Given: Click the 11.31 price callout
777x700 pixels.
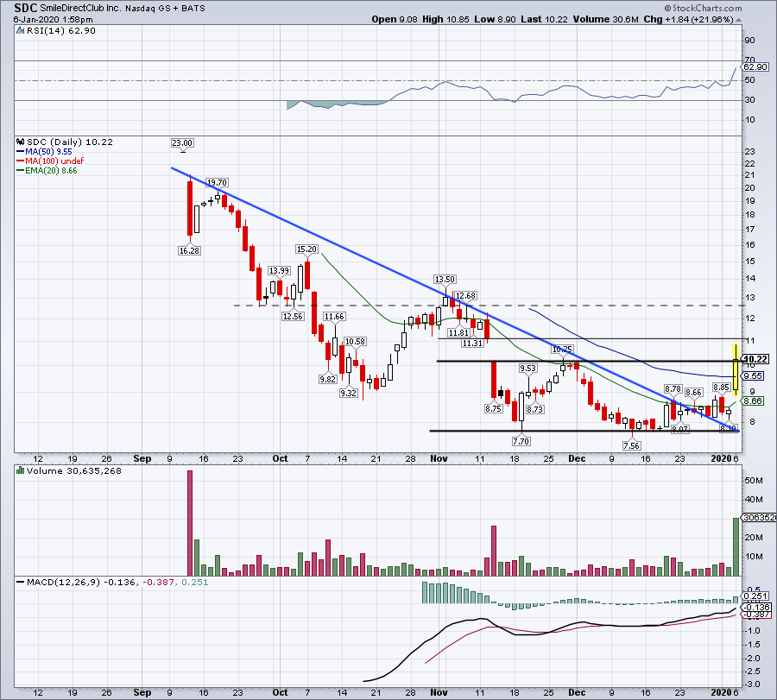Looking at the screenshot, I should coord(472,343).
